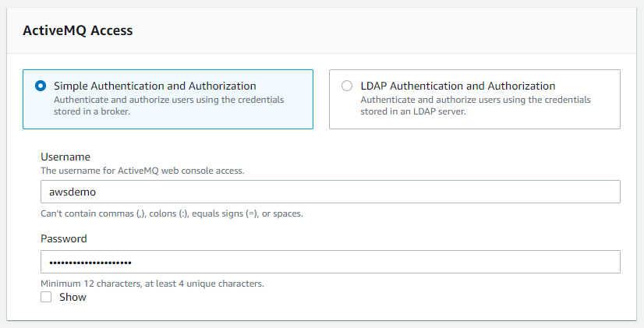The width and height of the screenshot is (644, 328).
Task: Click the "Minimum 12 characters" password hint
Action: point(152,284)
